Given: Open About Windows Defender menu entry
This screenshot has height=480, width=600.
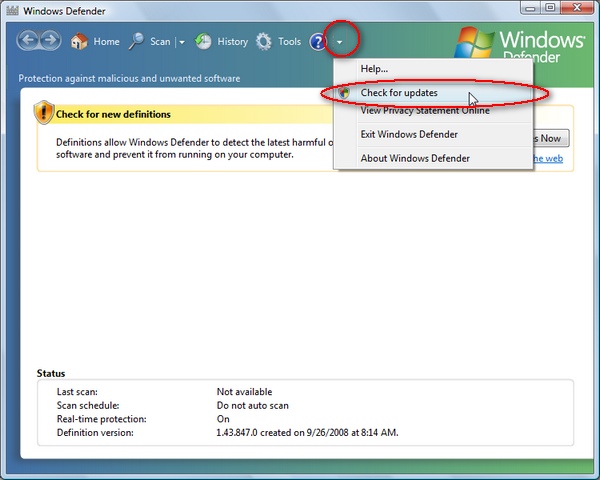Looking at the screenshot, I should coord(433,158).
